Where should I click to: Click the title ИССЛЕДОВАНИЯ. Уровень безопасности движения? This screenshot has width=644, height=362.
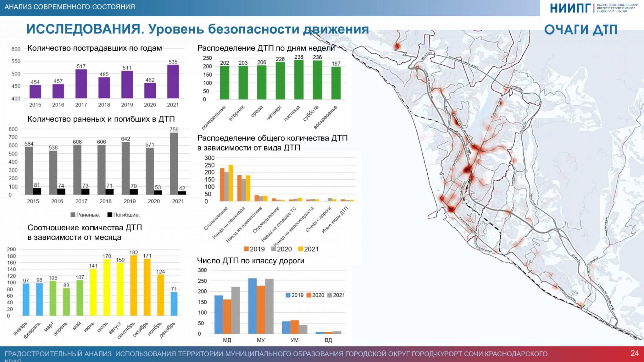click(x=197, y=29)
